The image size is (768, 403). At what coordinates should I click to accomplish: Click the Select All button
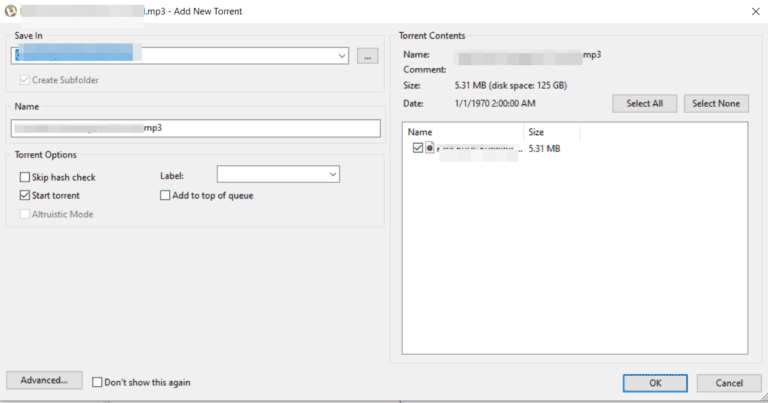(x=645, y=104)
